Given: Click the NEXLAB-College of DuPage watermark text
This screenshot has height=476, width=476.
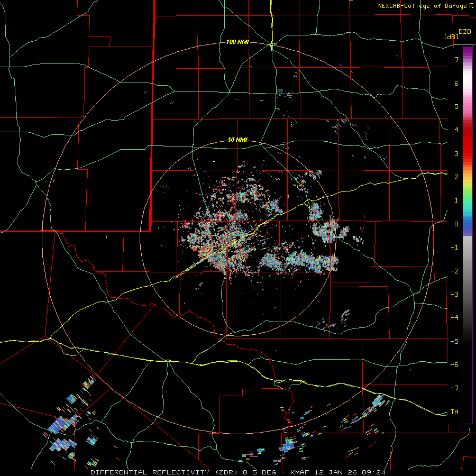Looking at the screenshot, I should [422, 6].
